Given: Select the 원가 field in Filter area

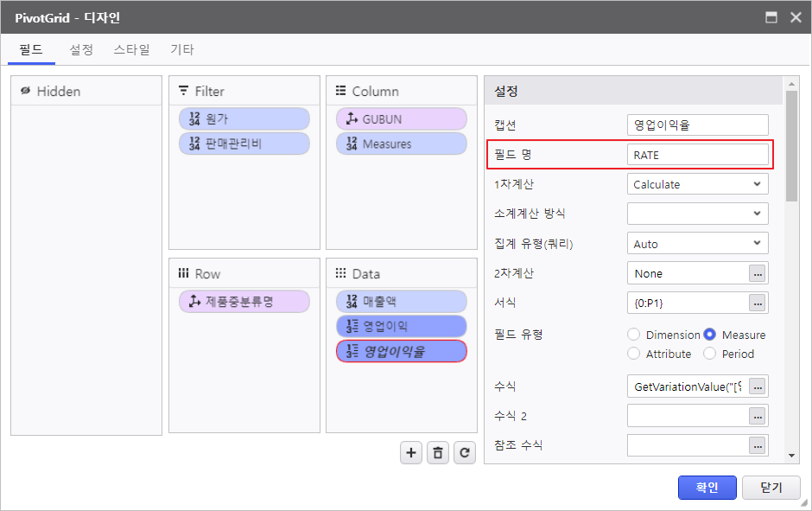Looking at the screenshot, I should (x=244, y=118).
